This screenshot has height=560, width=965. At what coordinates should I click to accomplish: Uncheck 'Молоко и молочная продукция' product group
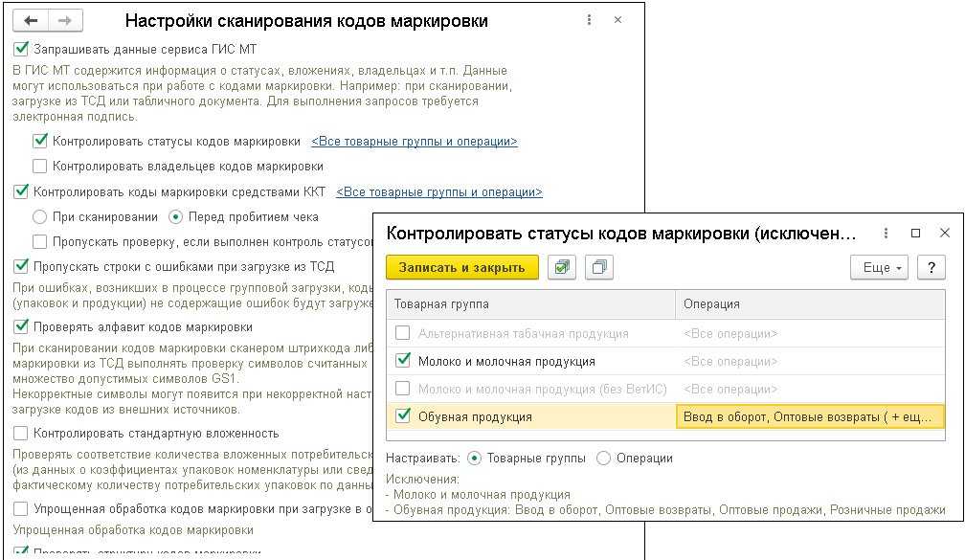(403, 361)
